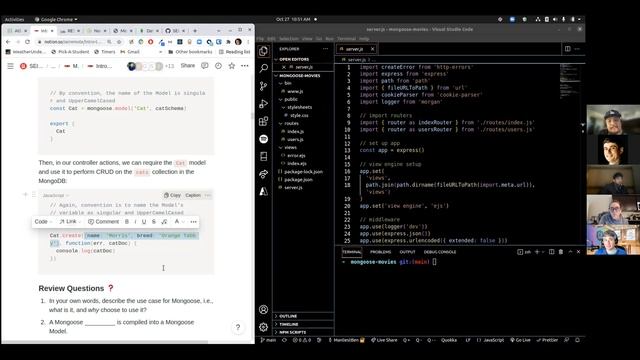
Task: Open the Extensions view in VS Code
Action: 264,121
